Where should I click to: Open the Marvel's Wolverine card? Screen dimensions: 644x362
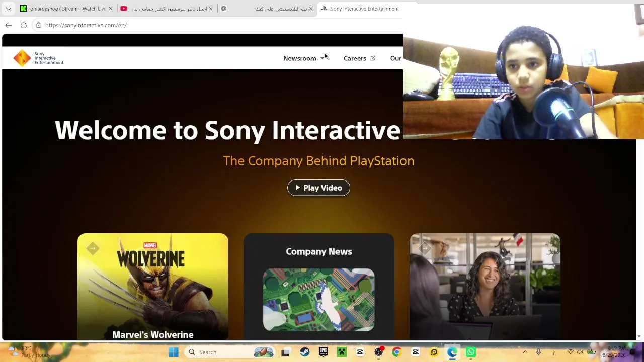click(x=153, y=287)
